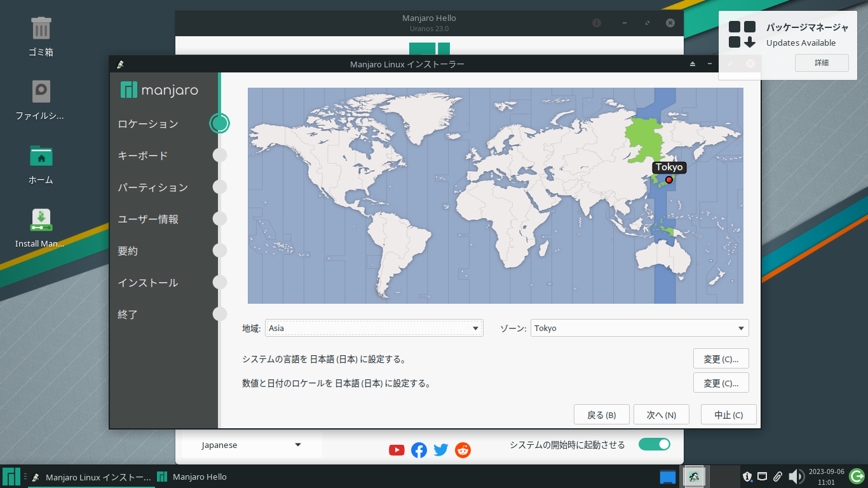Select the インストール step
Image resolution: width=868 pixels, height=488 pixels.
[x=148, y=283]
